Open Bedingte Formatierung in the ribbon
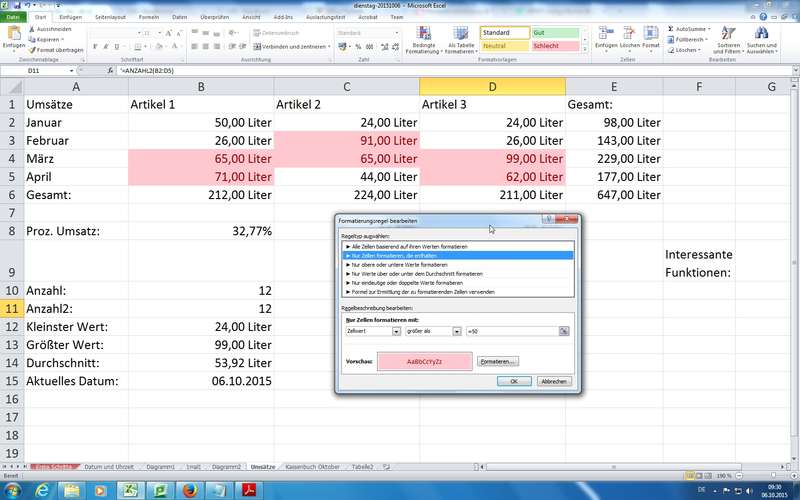 pos(424,40)
